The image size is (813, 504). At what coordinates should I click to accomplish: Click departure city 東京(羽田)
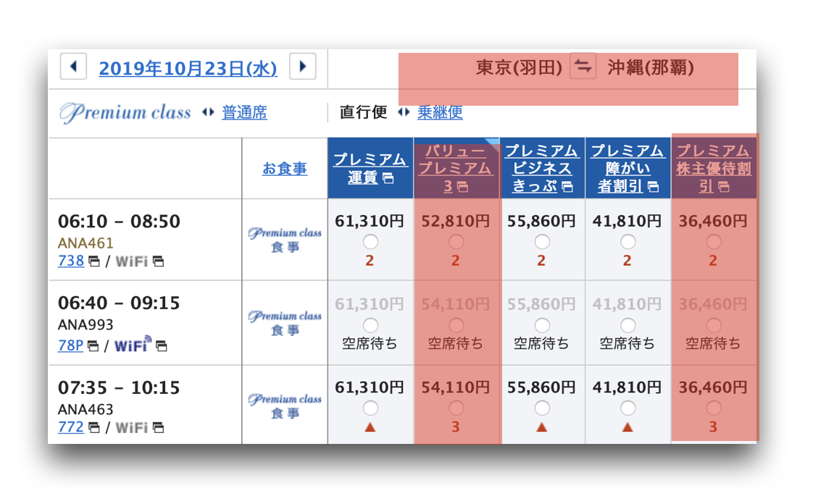519,67
